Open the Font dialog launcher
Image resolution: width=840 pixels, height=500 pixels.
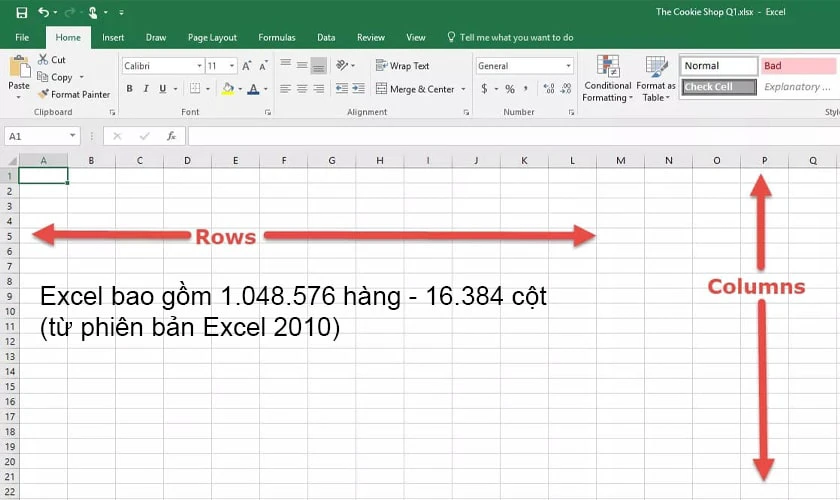(267, 113)
